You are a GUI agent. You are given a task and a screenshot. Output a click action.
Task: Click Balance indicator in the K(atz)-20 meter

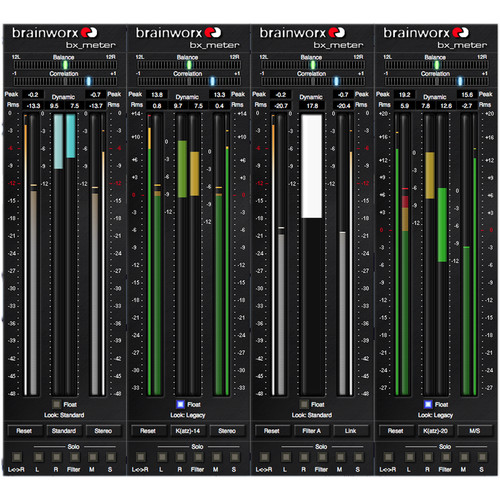437,65
